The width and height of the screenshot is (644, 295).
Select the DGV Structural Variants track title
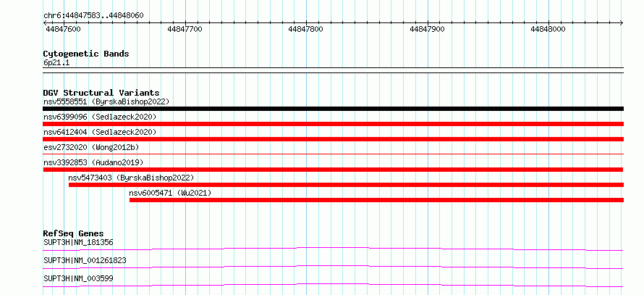click(101, 93)
